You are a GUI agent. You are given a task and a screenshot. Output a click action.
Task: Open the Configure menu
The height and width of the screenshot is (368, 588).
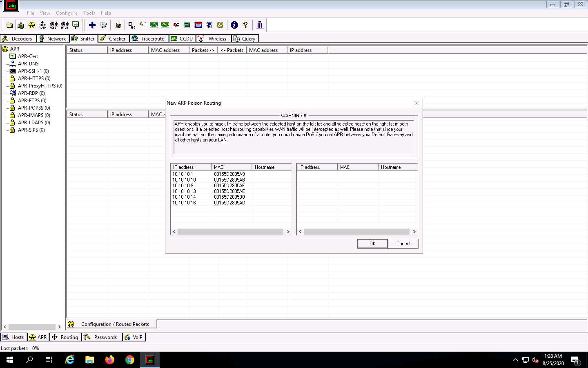click(x=67, y=13)
